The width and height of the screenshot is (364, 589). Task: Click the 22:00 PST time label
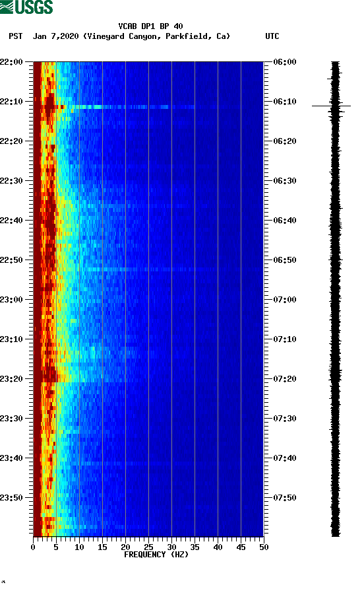[x=11, y=62]
